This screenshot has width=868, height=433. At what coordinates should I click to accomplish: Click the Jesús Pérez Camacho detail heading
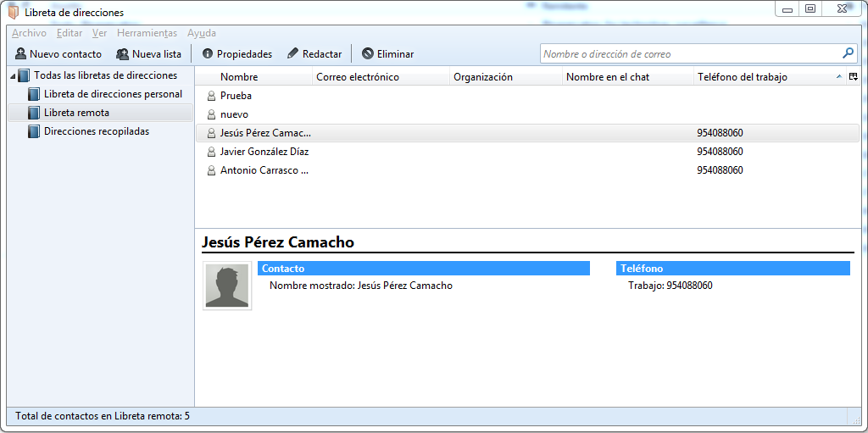pos(278,242)
